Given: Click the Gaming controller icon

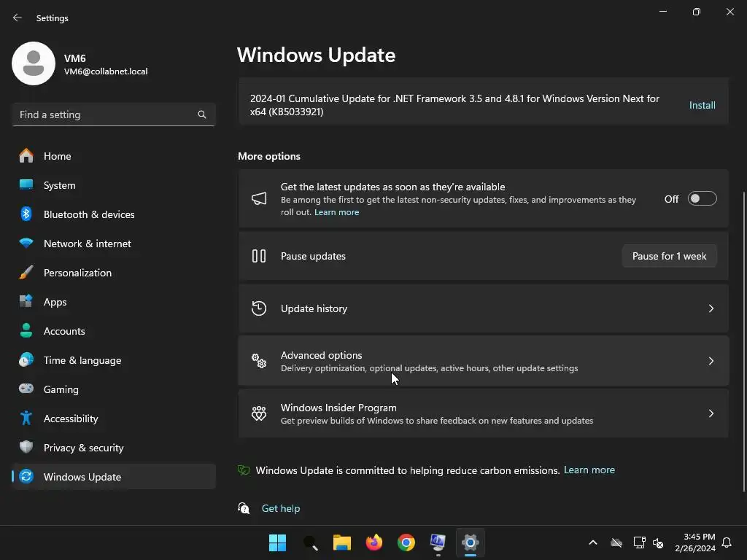Looking at the screenshot, I should coord(26,389).
